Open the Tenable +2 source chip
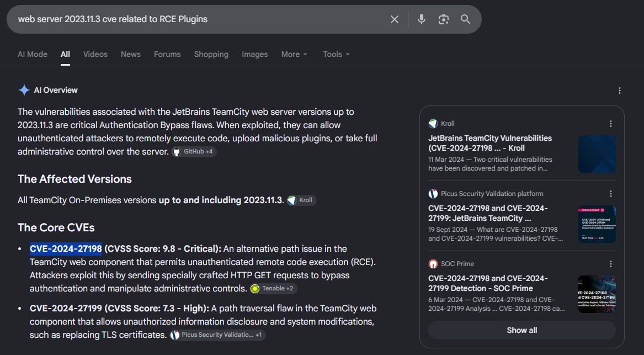 (x=274, y=288)
